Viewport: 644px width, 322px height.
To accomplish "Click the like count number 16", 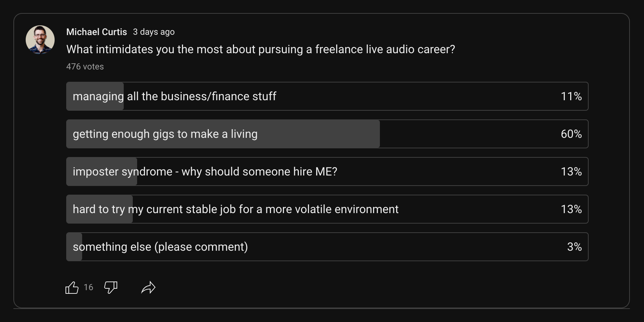I will pyautogui.click(x=88, y=287).
